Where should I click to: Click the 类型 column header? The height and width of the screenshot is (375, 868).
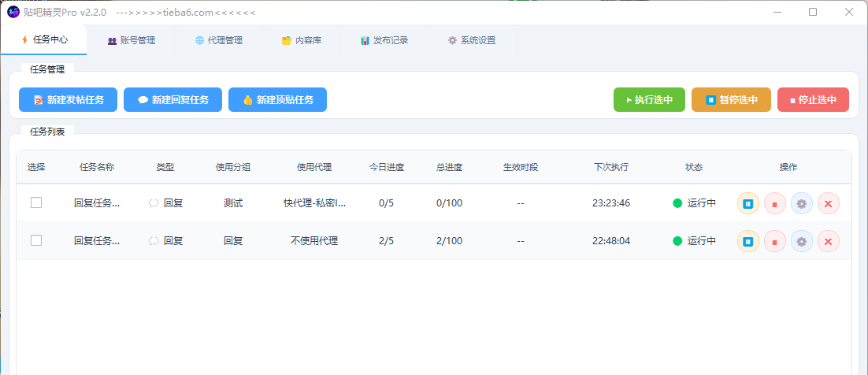[x=165, y=167]
